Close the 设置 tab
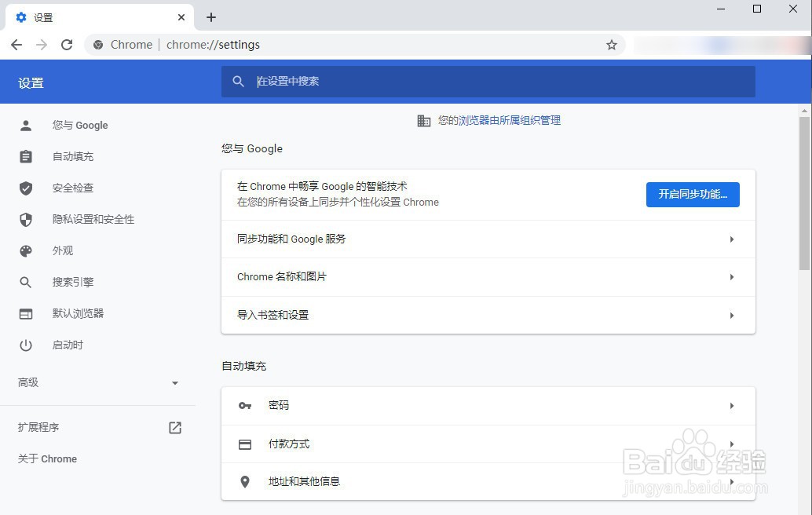This screenshot has height=515, width=812. [181, 17]
